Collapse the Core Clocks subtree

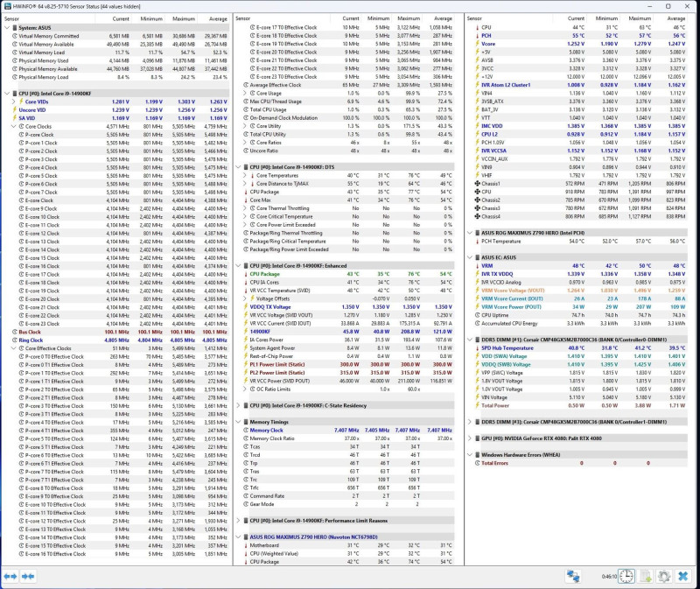[x=14, y=126]
